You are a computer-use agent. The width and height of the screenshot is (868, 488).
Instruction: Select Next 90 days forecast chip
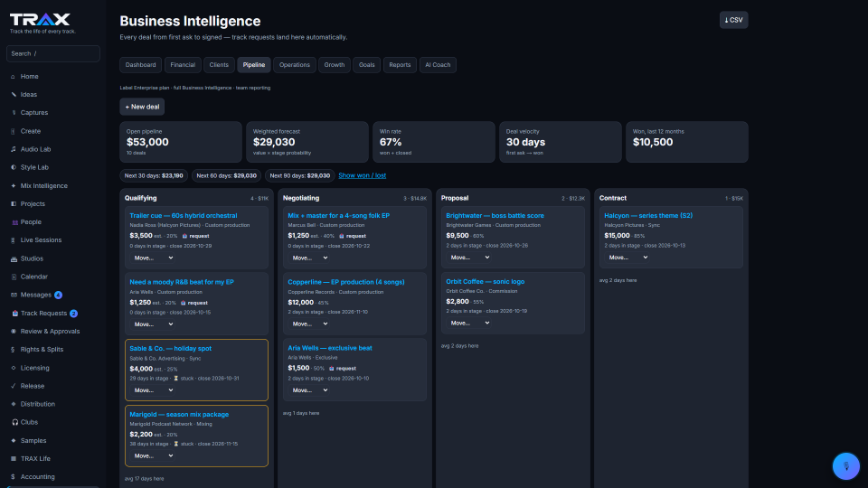pyautogui.click(x=299, y=176)
